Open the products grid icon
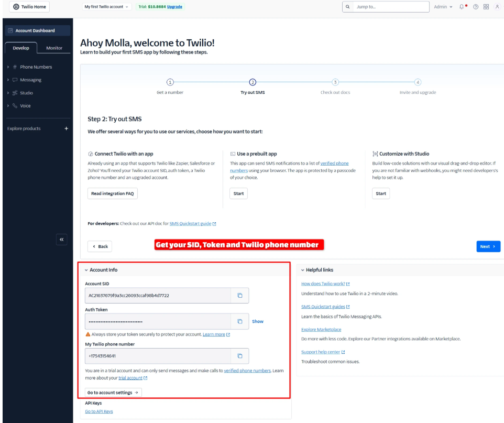 tap(486, 7)
